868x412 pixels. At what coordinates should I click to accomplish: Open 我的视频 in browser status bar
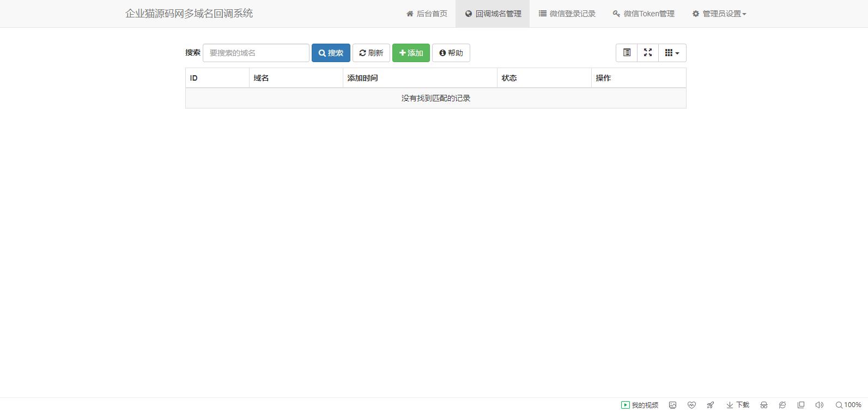pos(640,405)
